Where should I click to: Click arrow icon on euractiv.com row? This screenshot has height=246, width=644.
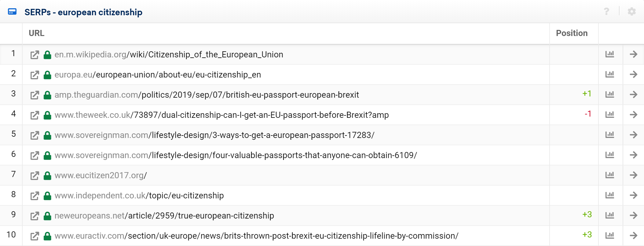[x=634, y=235]
